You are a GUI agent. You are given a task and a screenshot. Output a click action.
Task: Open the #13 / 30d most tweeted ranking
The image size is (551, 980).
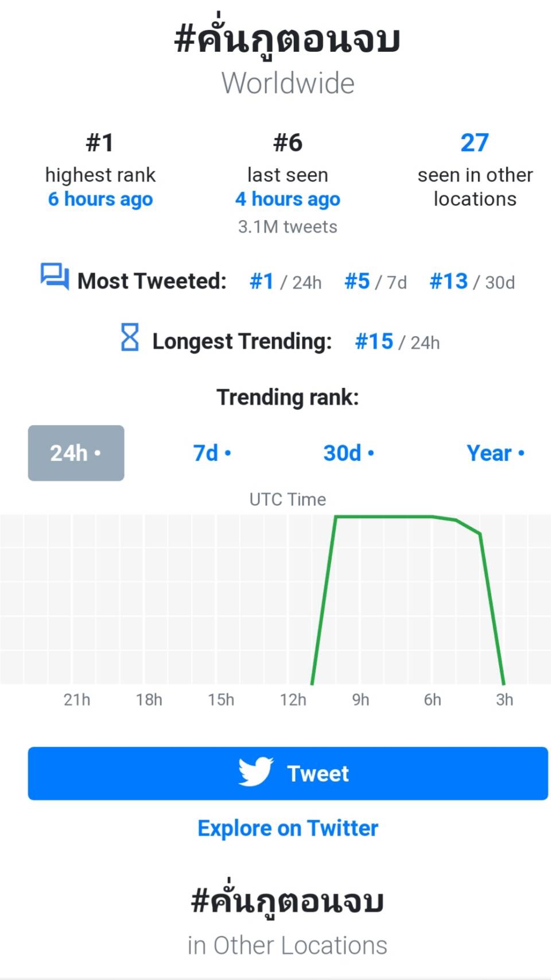click(472, 281)
